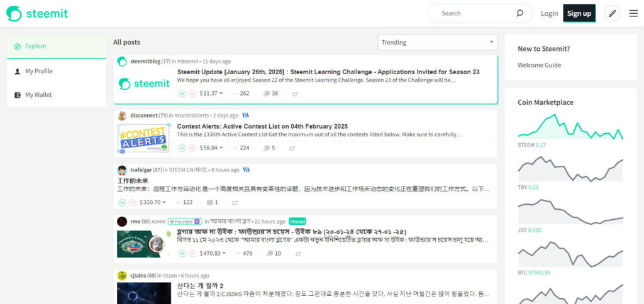Screen dimensions: 644x304
Task: Click the Steem badge beside disconnect's post date
Action: pyautogui.click(x=246, y=116)
